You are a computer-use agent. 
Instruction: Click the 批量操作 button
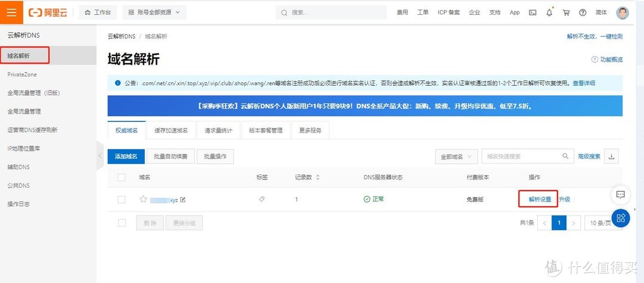(215, 157)
